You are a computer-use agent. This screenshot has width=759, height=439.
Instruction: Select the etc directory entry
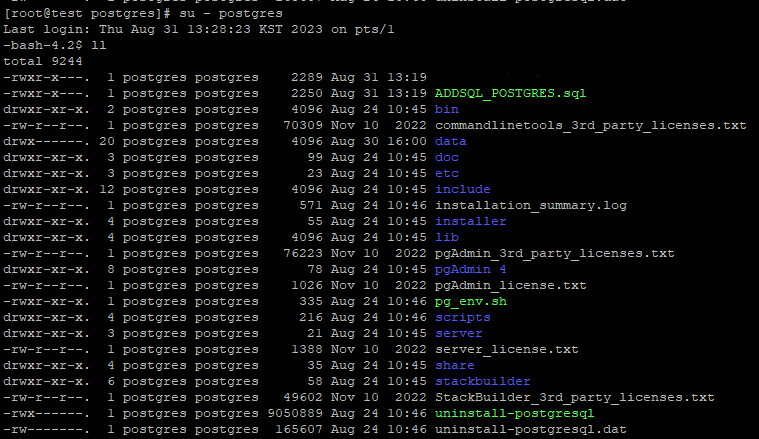point(447,173)
